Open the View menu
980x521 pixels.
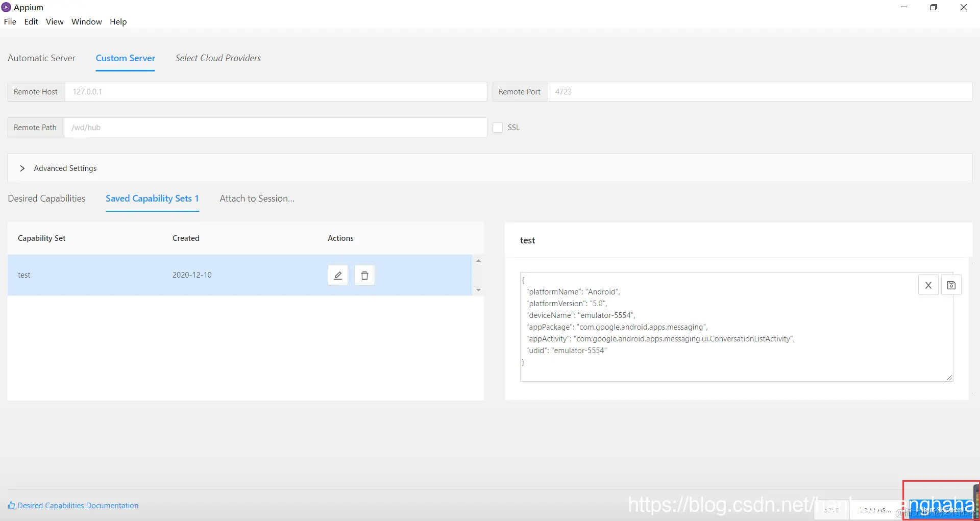click(55, 21)
